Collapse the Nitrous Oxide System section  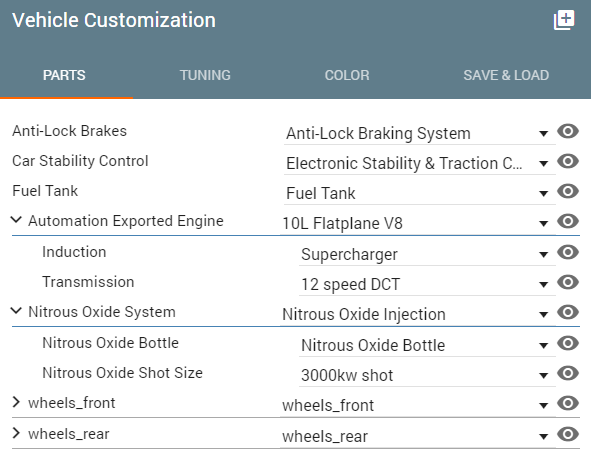tap(16, 311)
